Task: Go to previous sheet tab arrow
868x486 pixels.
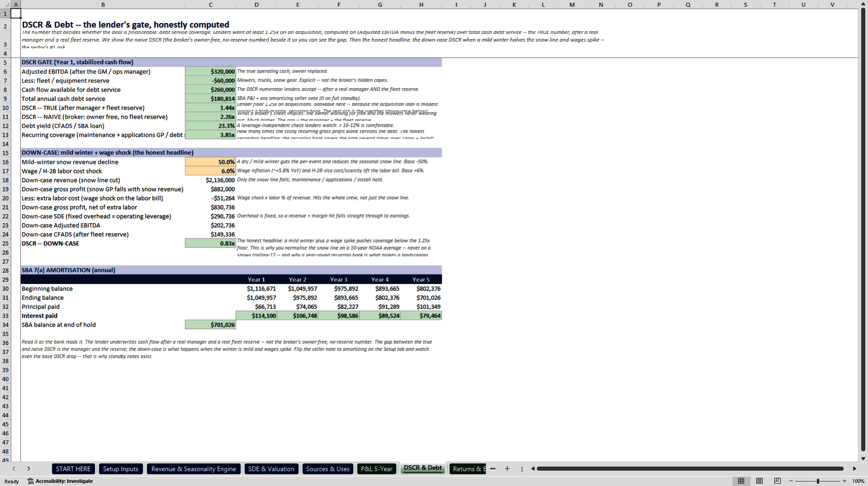Action: pyautogui.click(x=14, y=469)
